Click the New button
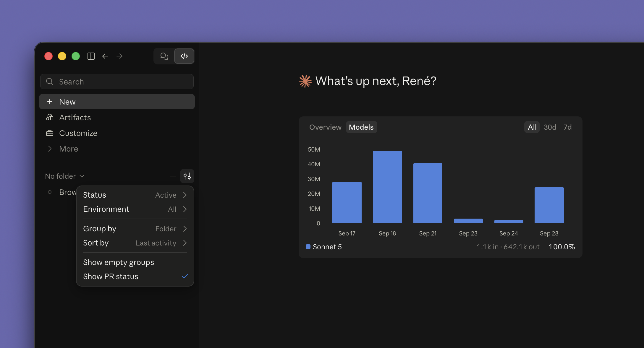 click(117, 102)
